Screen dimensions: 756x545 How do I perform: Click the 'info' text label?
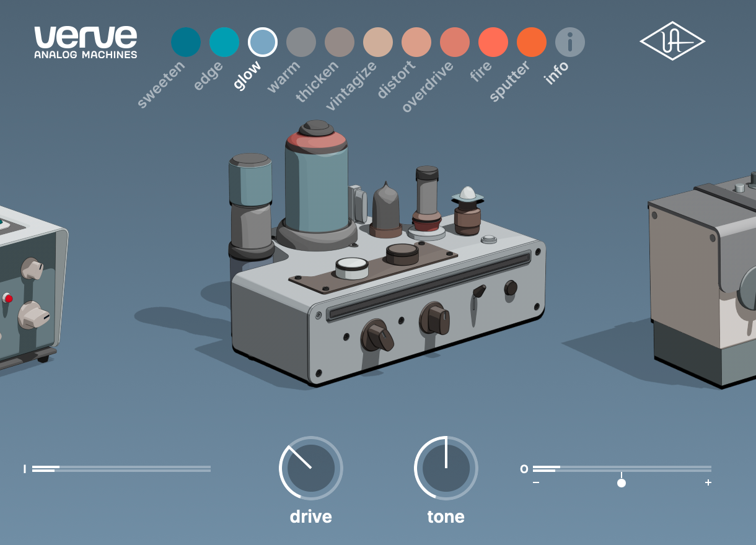(556, 74)
